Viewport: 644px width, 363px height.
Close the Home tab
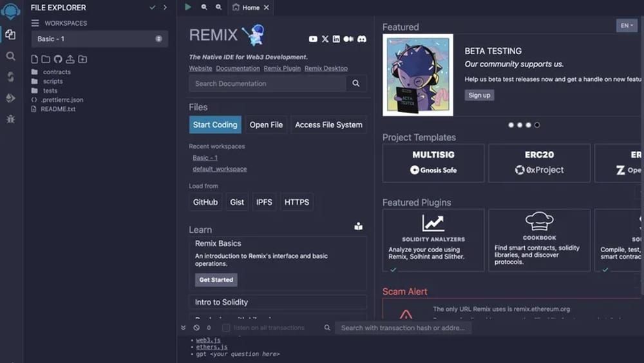pos(267,7)
